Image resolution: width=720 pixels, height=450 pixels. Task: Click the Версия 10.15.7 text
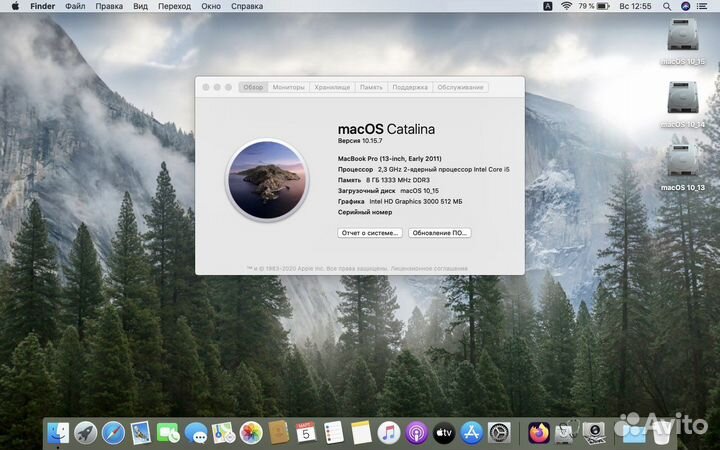coord(360,141)
